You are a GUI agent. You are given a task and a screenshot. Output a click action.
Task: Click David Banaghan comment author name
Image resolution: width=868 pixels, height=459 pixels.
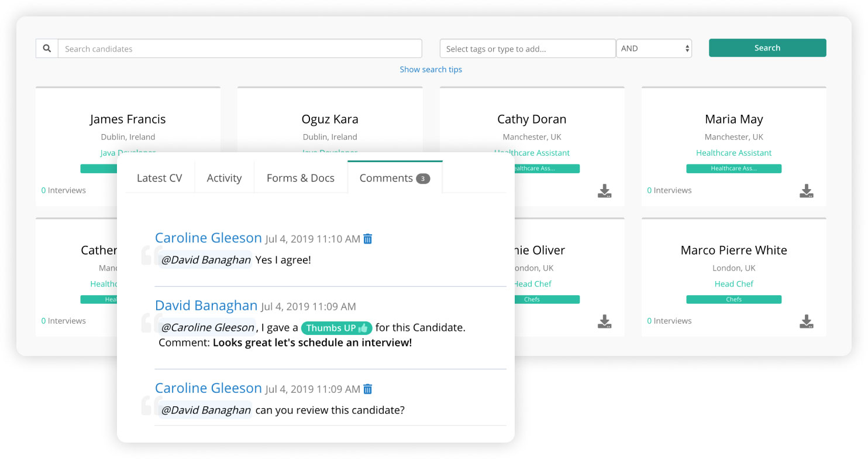click(206, 306)
